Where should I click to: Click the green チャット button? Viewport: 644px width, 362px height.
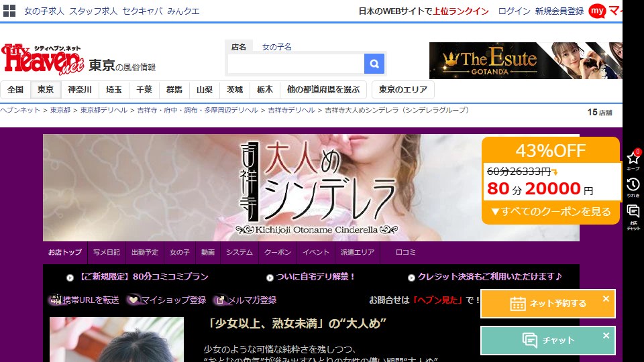point(548,341)
